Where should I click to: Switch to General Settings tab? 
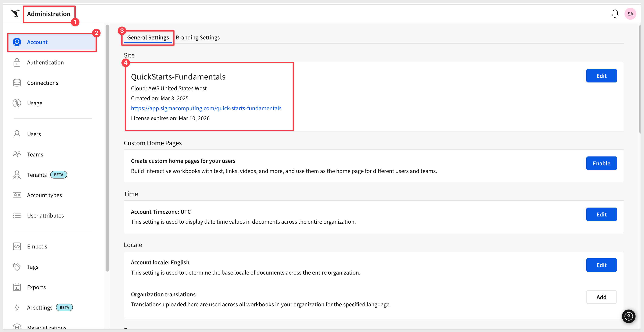point(148,38)
